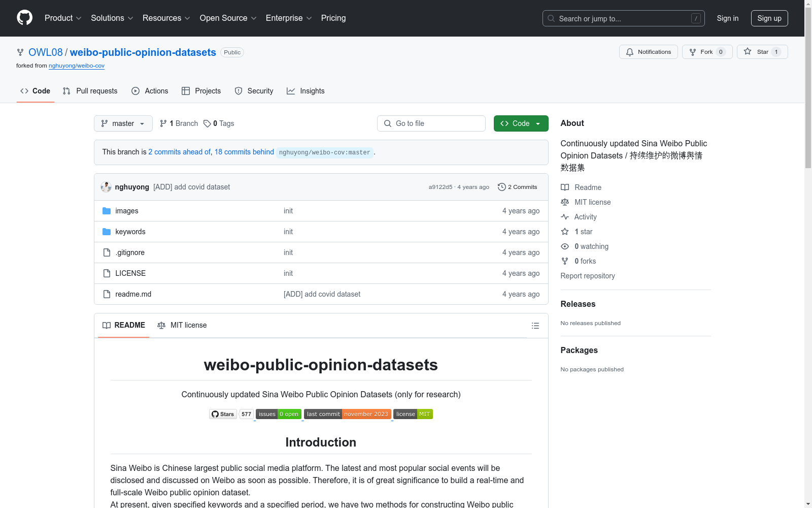Switch to the Projects tab
The width and height of the screenshot is (812, 508).
click(x=201, y=91)
